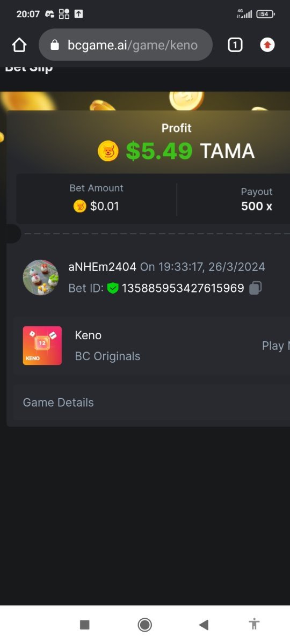This screenshot has width=290, height=644.
Task: Copy the Bet ID with copy icon
Action: (256, 288)
